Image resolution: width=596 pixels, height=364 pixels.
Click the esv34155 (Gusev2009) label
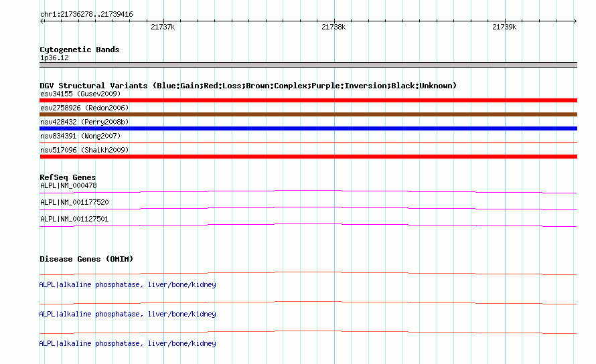[x=80, y=94]
